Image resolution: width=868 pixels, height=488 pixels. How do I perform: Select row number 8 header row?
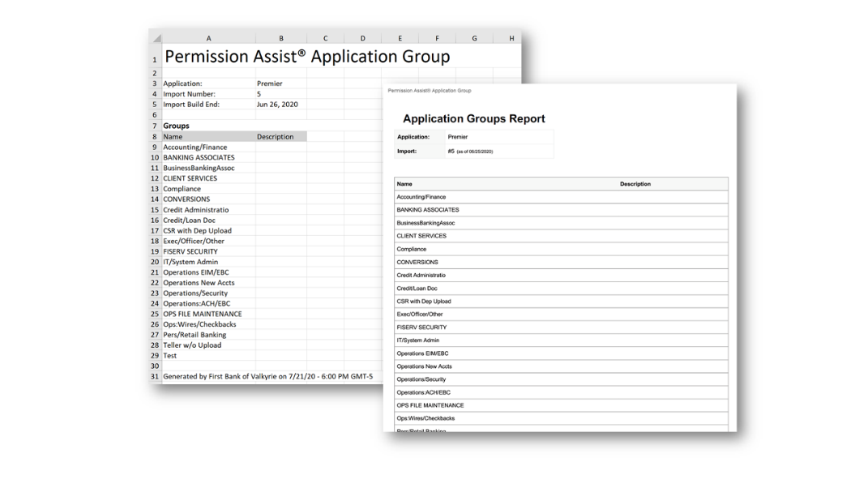[x=155, y=136]
